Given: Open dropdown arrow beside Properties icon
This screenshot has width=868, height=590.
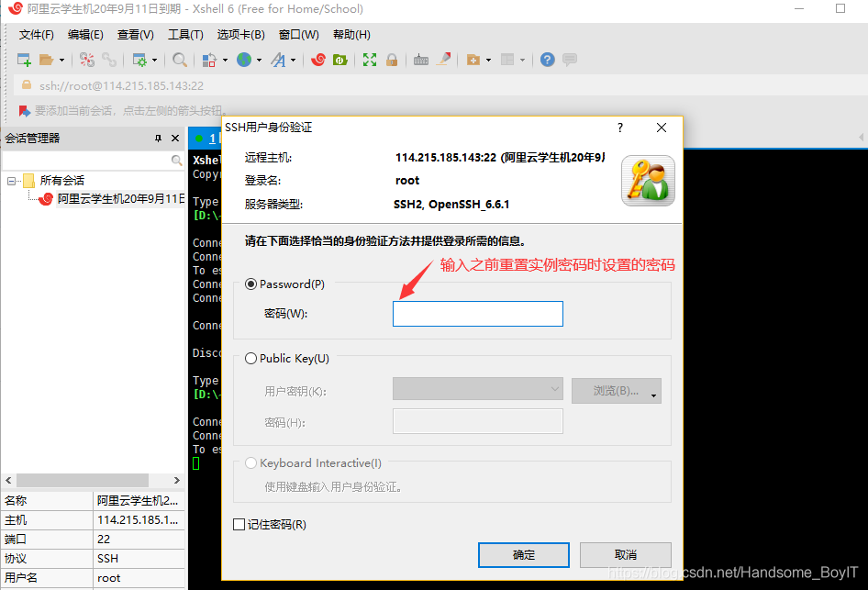Looking at the screenshot, I should pos(154,61).
